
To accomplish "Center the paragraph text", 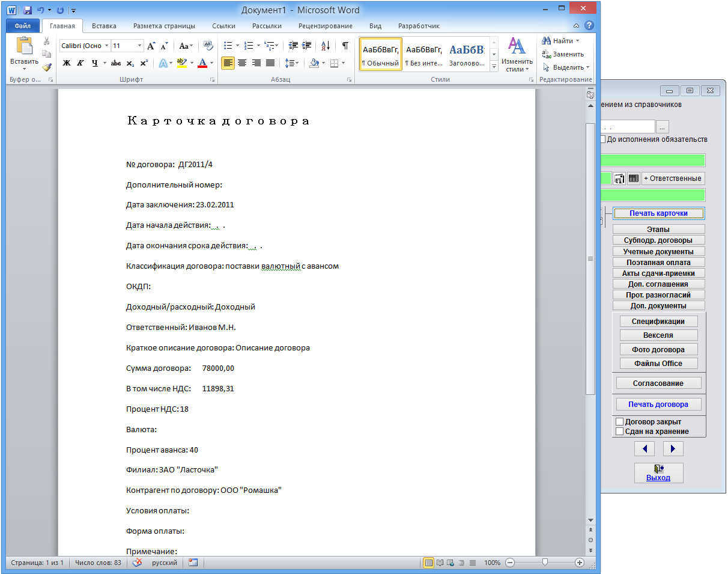I will pyautogui.click(x=242, y=63).
